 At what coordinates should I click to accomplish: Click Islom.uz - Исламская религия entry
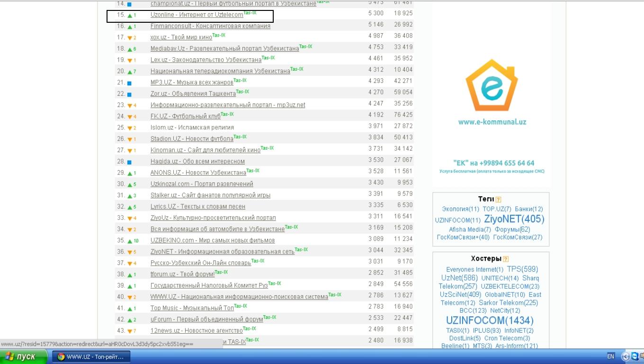(x=192, y=127)
